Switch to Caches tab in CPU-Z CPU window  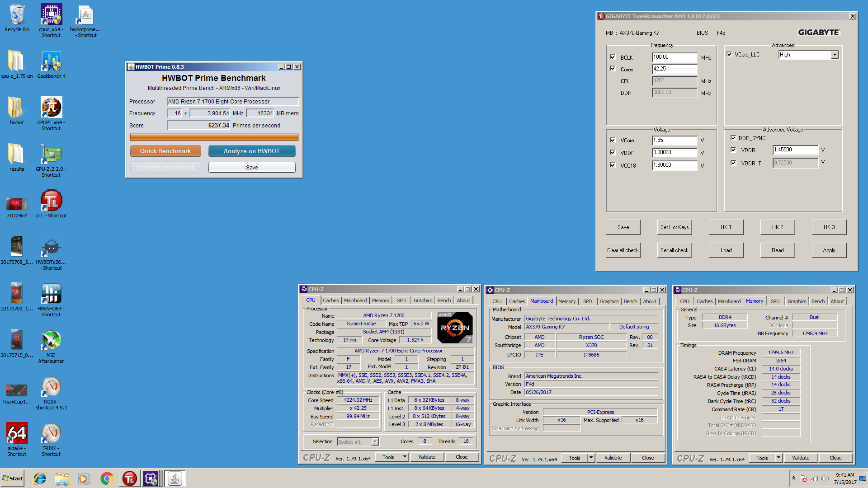330,300
